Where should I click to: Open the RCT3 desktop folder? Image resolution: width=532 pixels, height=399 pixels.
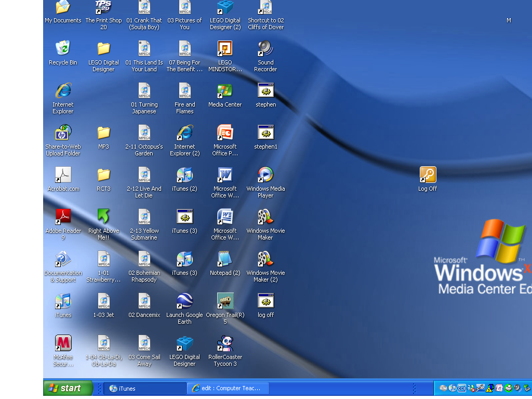[x=103, y=179]
